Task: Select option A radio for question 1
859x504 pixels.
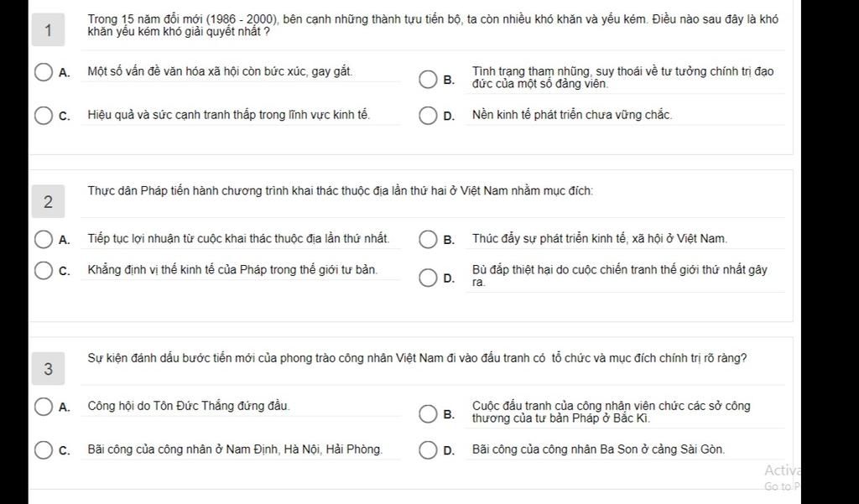Action: 44,72
